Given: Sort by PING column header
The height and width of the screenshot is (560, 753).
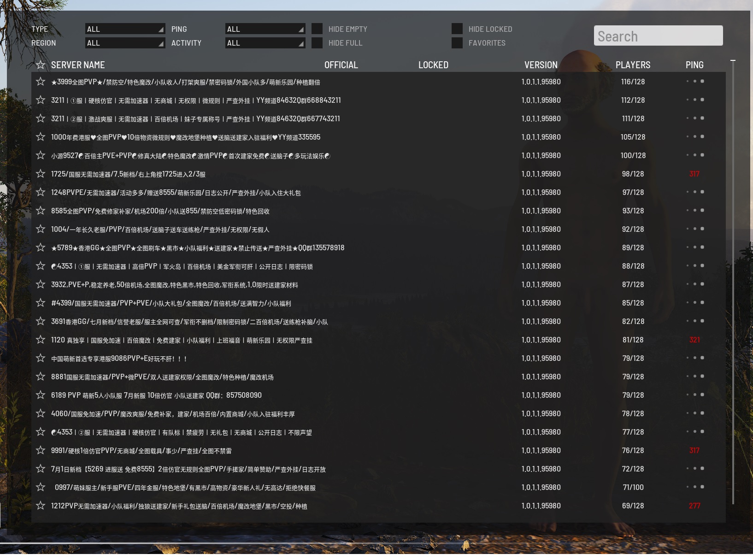Looking at the screenshot, I should tap(694, 65).
